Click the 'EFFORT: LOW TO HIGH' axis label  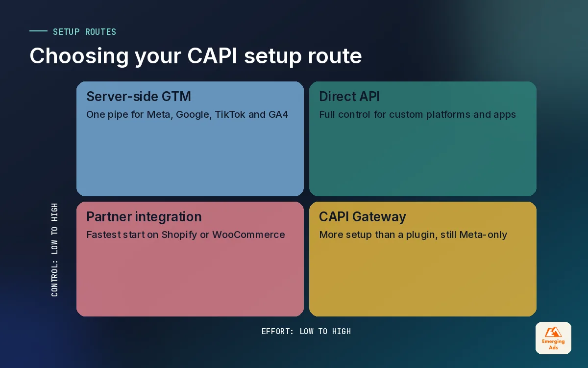pos(306,331)
